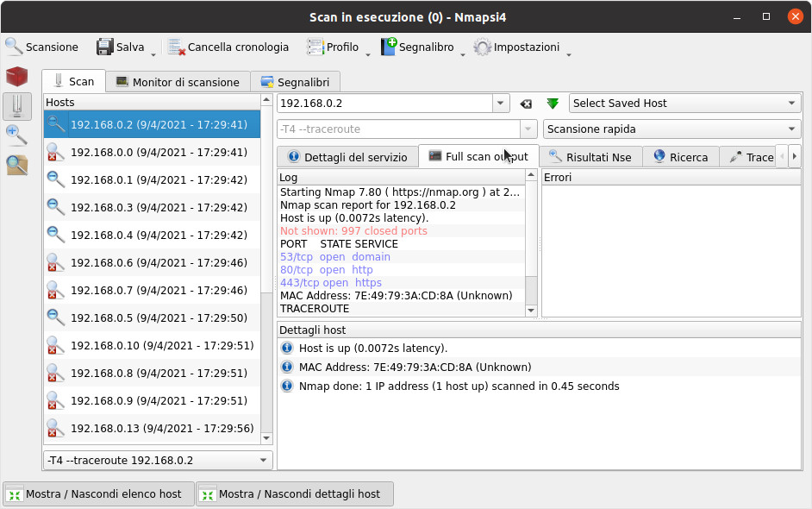Screen dimensions: 812x509
Task: Start a scan with the Scansione button
Action: point(42,47)
